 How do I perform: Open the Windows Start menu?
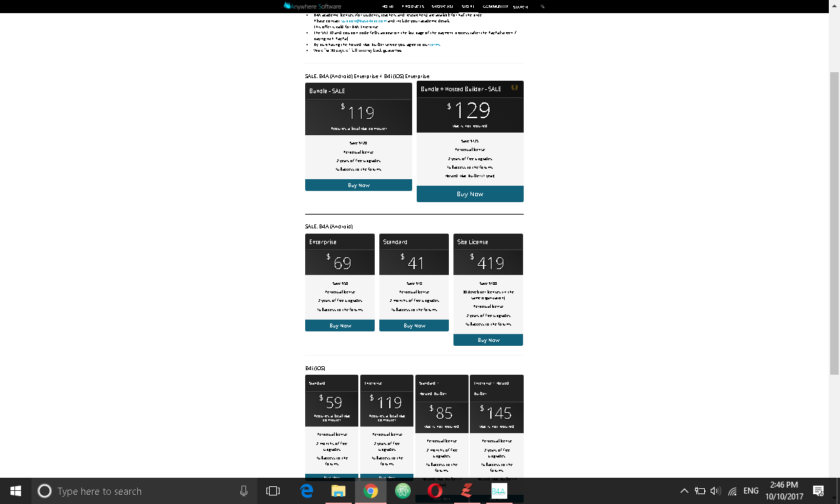coord(16,491)
